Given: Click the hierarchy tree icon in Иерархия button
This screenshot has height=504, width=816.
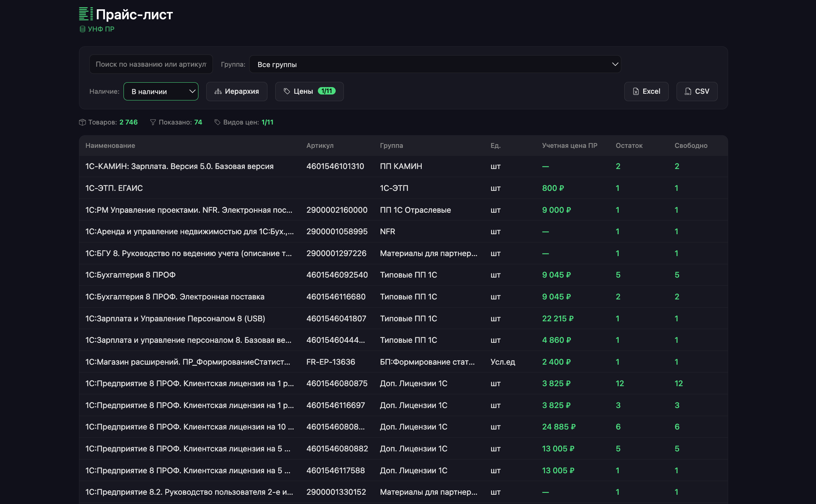Looking at the screenshot, I should coord(218,92).
